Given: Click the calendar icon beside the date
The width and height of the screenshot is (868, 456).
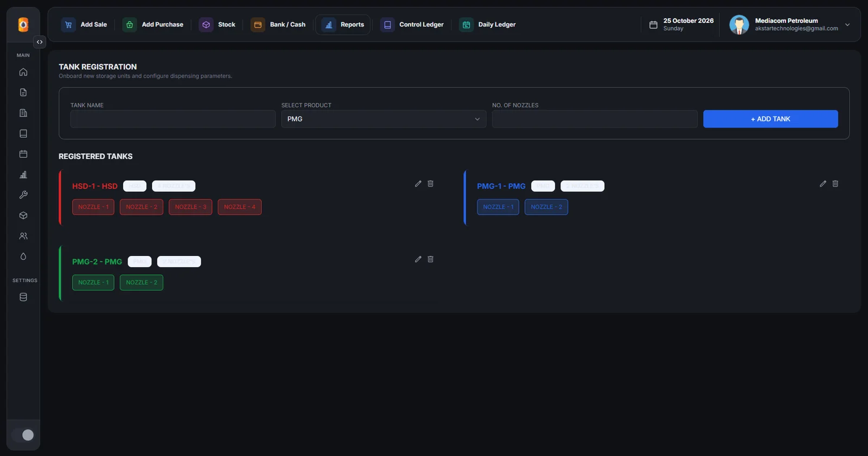Looking at the screenshot, I should (653, 24).
